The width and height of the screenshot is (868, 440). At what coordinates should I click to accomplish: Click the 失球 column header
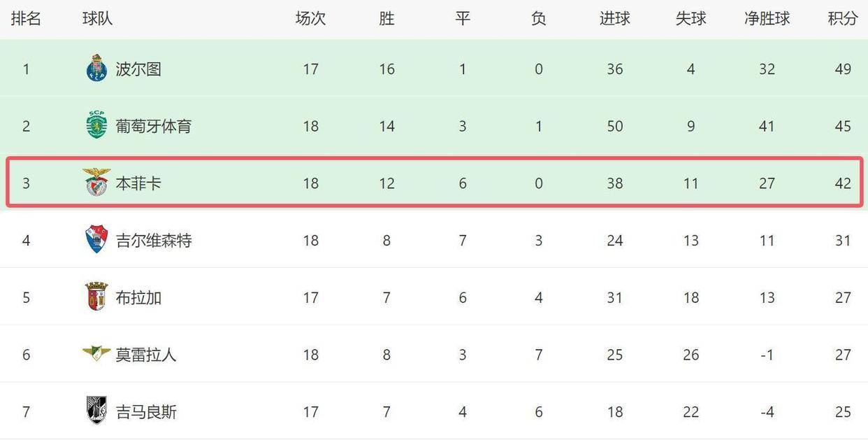point(690,19)
